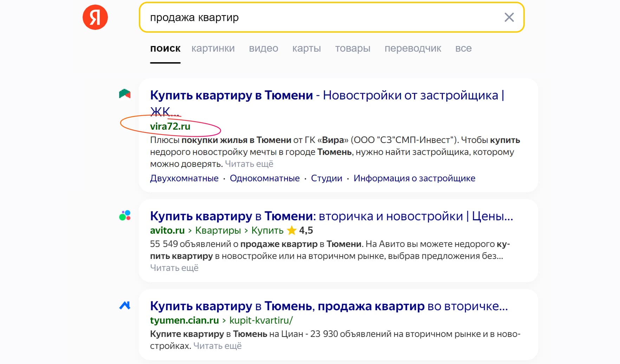The image size is (620, 364).
Task: Switch to the карты tab
Action: pos(306,48)
